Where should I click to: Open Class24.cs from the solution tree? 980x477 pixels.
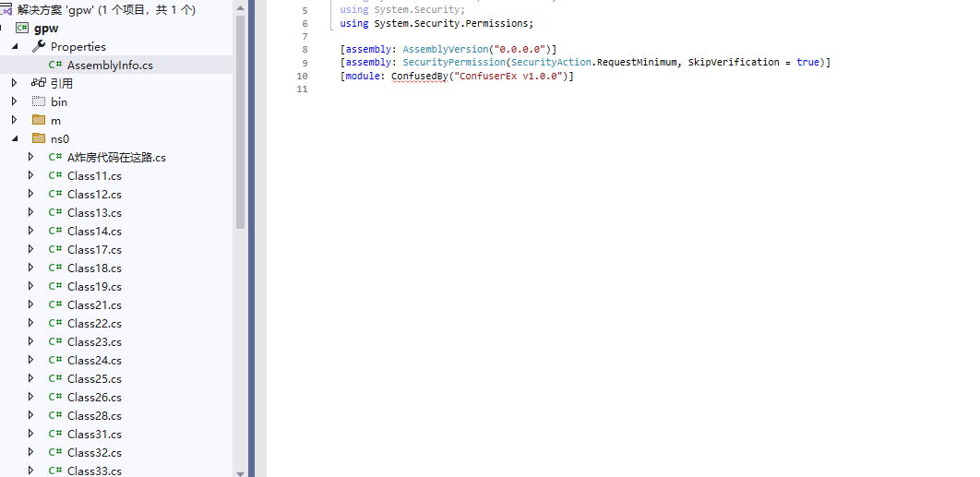[x=94, y=360]
